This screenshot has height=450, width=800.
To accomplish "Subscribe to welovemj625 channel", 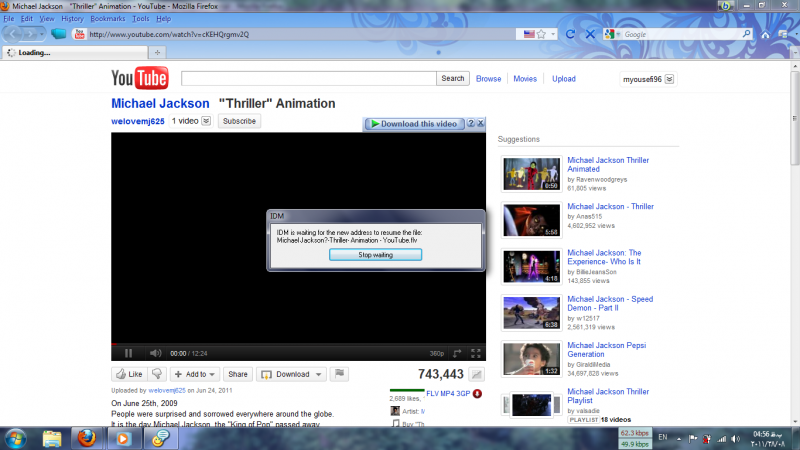I will click(x=239, y=121).
